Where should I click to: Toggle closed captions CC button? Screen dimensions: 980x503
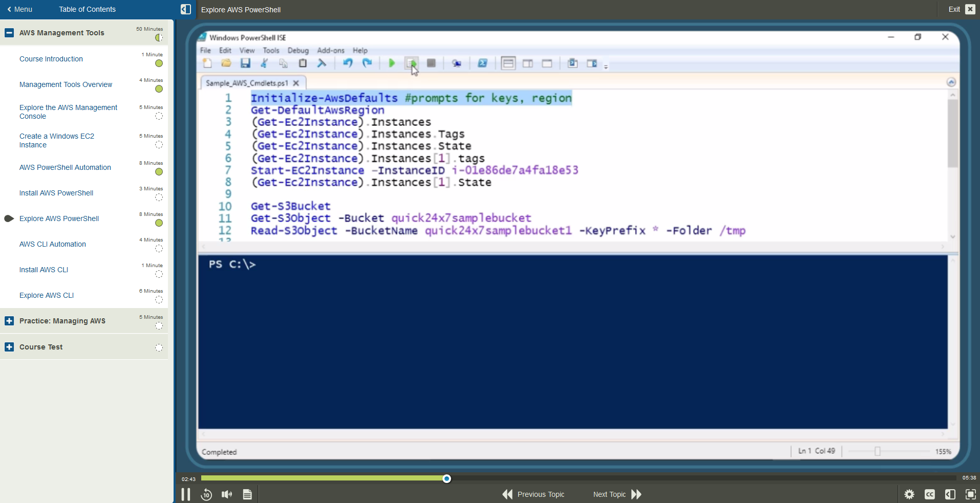[x=930, y=494]
